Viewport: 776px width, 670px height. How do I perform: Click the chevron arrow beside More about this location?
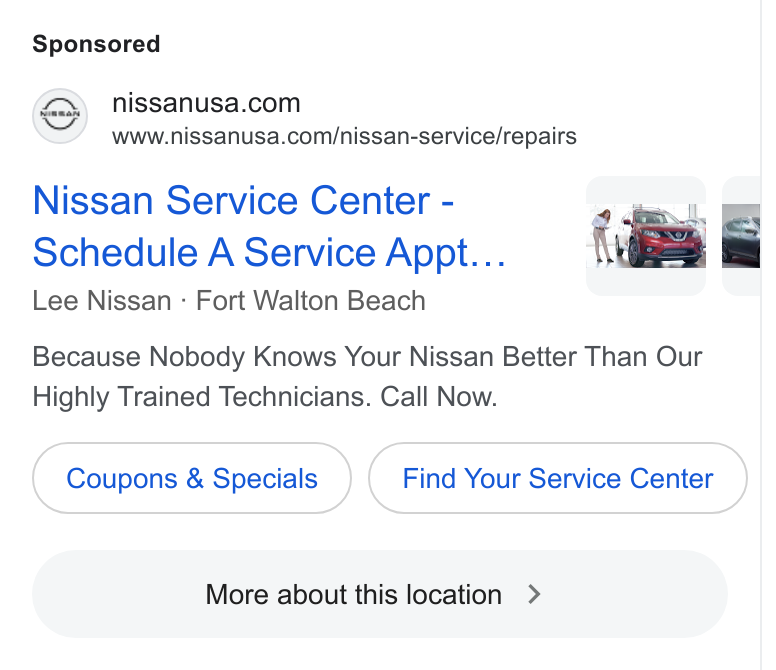pos(534,594)
